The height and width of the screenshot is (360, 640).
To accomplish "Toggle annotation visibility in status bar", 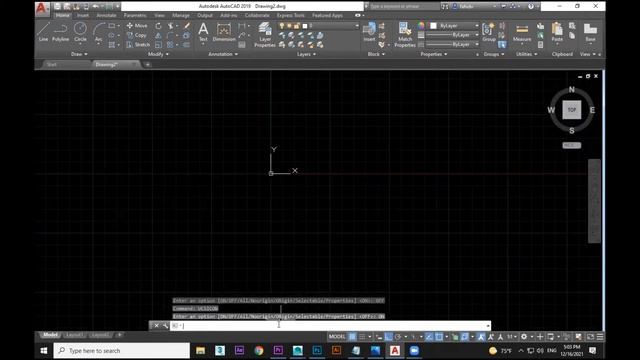I will point(481,336).
